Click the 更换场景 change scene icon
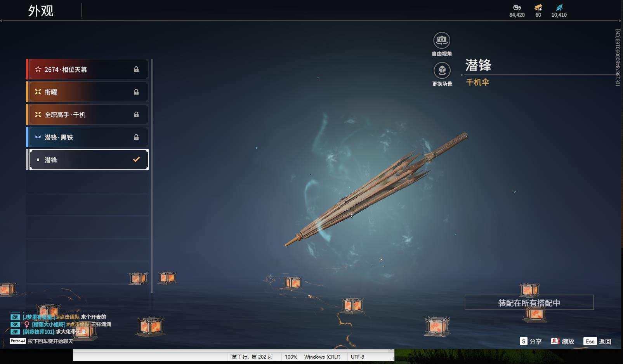 coord(442,70)
